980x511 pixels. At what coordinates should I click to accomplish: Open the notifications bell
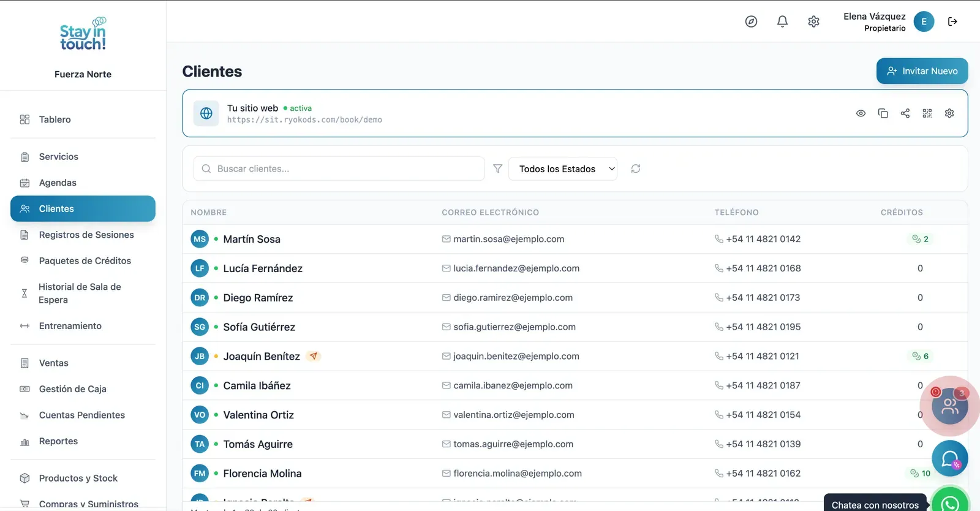pyautogui.click(x=782, y=21)
